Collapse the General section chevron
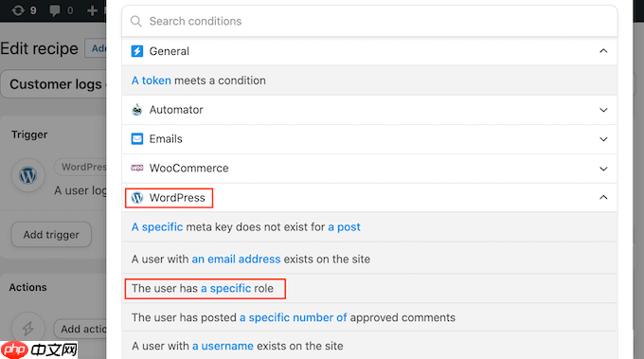The height and width of the screenshot is (359, 644). (x=603, y=51)
